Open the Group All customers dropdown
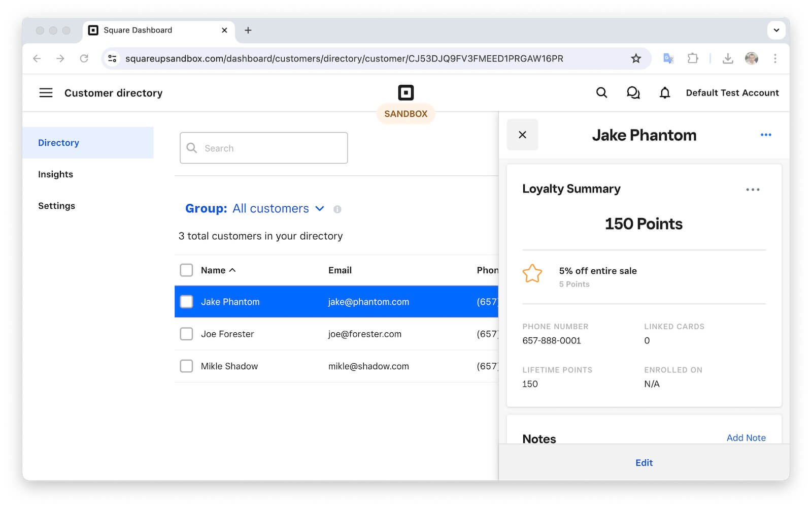 point(255,209)
